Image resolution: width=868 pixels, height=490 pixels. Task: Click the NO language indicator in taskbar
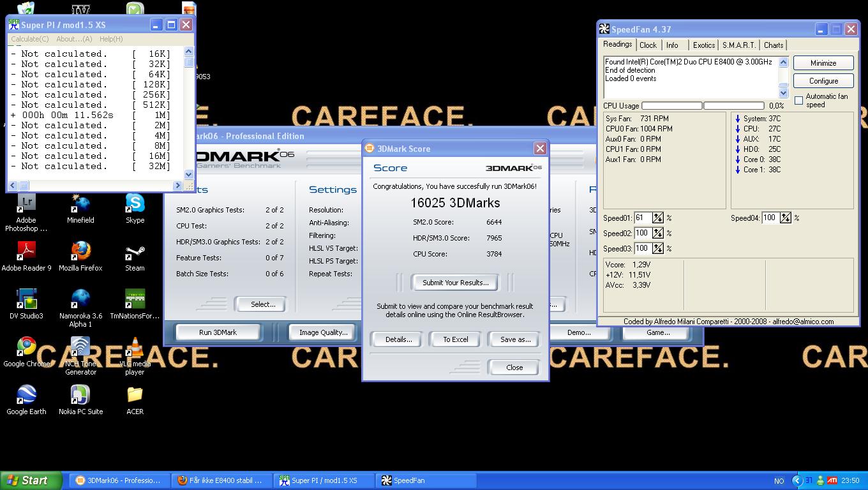(x=779, y=481)
